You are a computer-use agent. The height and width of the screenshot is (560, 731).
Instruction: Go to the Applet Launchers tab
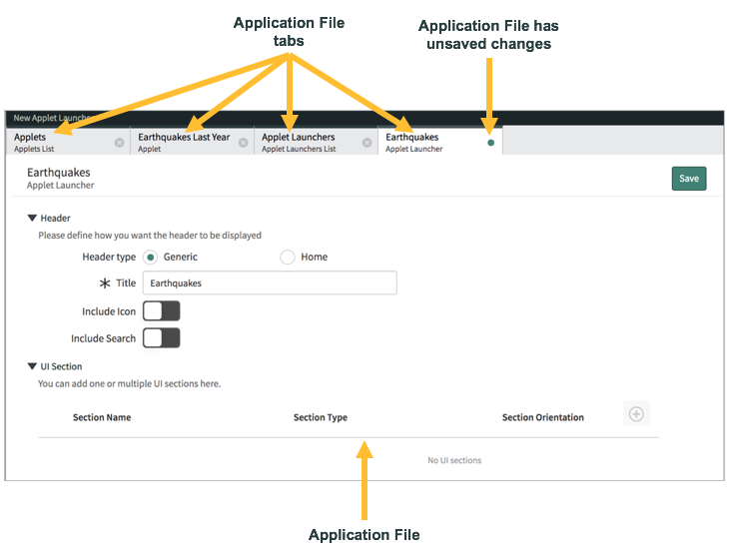(305, 142)
